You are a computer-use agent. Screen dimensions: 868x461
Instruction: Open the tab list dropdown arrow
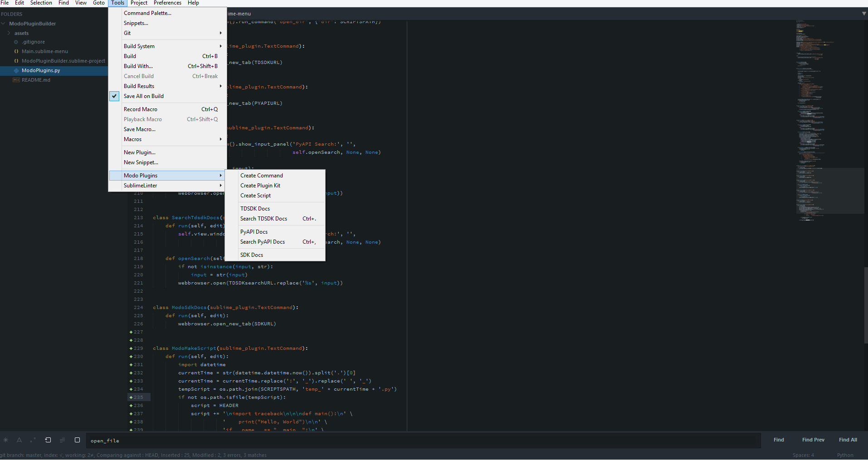(x=864, y=14)
